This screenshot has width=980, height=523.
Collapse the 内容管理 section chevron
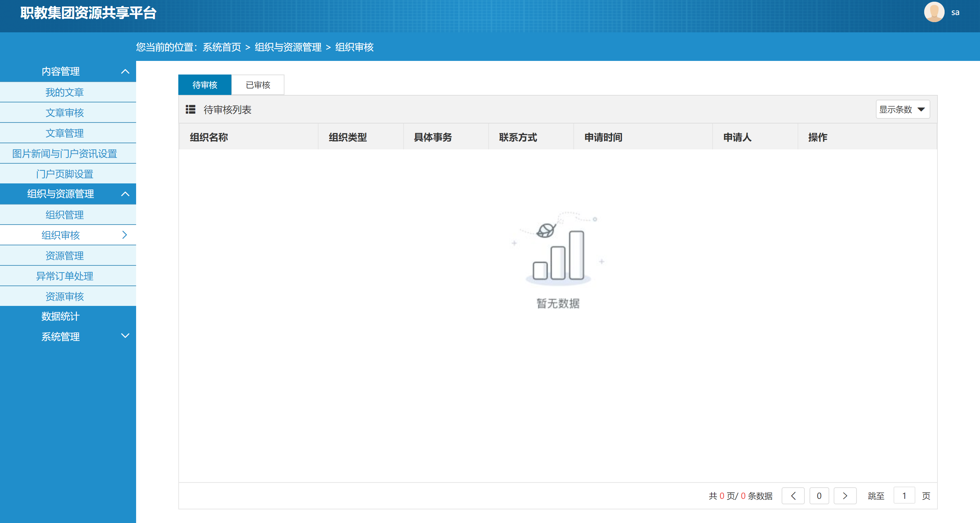(125, 71)
